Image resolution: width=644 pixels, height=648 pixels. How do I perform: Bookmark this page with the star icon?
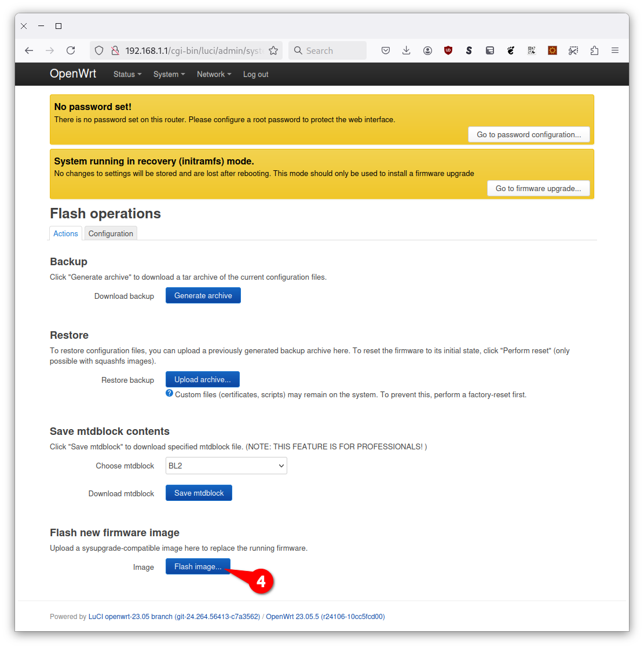click(x=273, y=50)
